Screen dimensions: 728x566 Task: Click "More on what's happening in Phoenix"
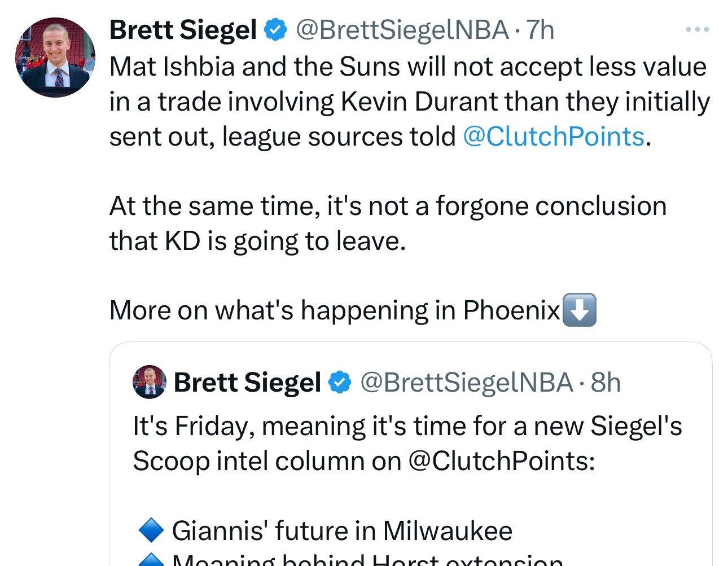334,310
